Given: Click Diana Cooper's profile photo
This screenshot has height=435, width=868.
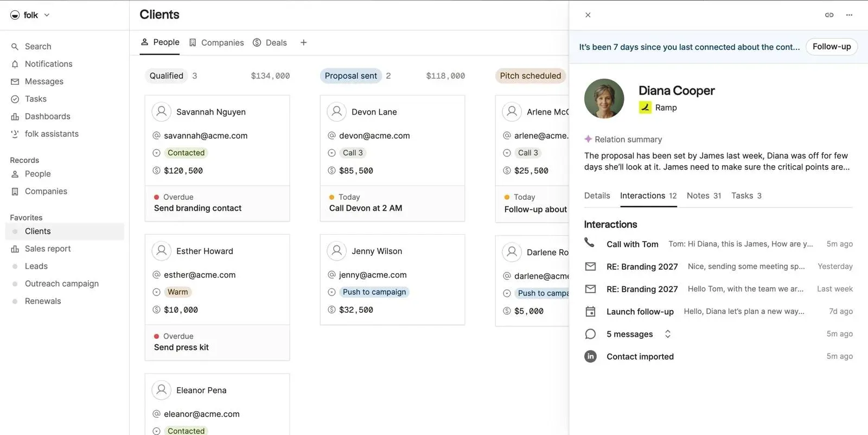Looking at the screenshot, I should (604, 99).
